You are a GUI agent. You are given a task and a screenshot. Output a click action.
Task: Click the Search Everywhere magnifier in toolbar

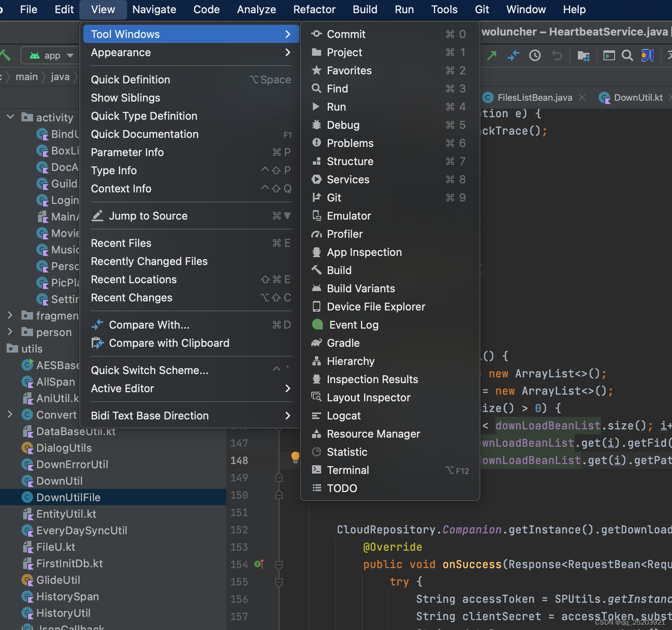coord(627,55)
